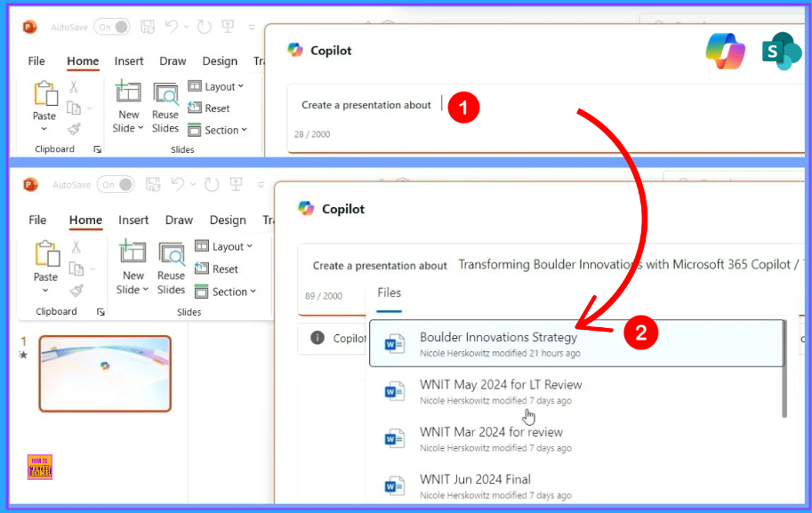
Task: Select Design tab in the top window
Action: pos(220,61)
